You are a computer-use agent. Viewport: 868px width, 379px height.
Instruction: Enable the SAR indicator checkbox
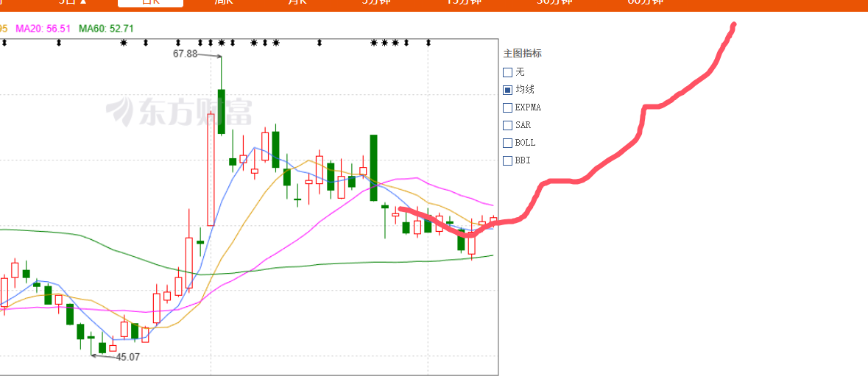click(x=507, y=125)
